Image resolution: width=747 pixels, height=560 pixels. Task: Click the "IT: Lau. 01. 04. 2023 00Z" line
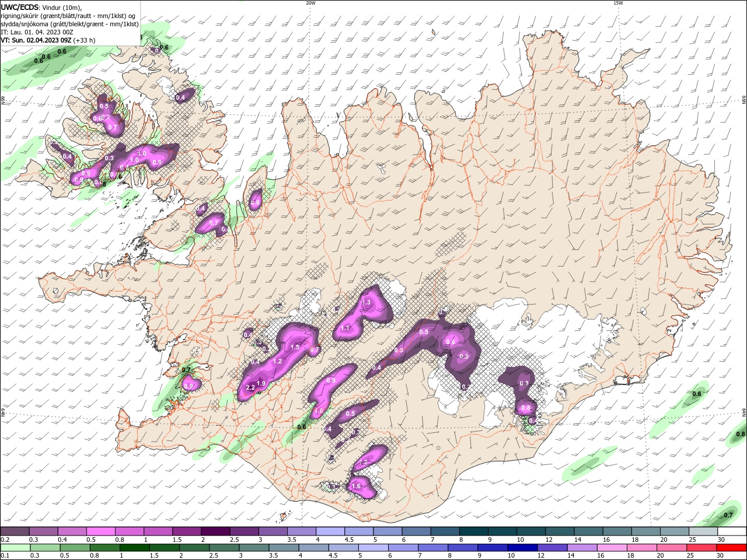pos(37,32)
